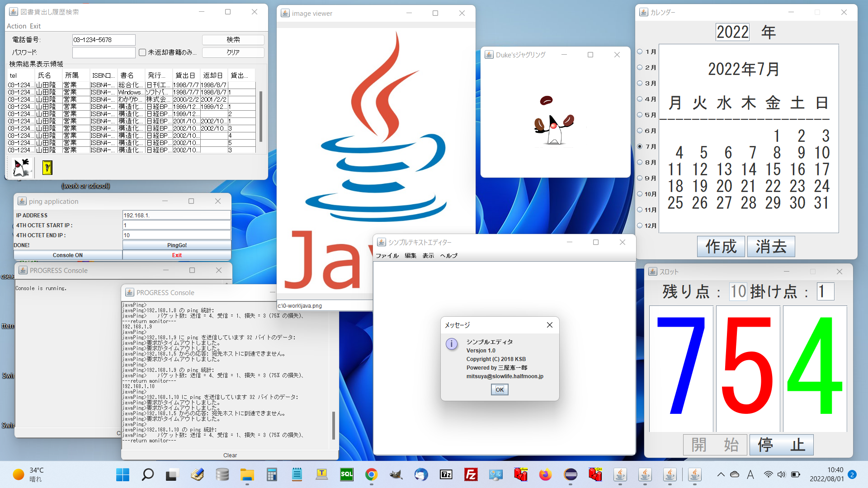Open the blue notepad icon on taskbar
868x488 pixels.
pyautogui.click(x=297, y=474)
